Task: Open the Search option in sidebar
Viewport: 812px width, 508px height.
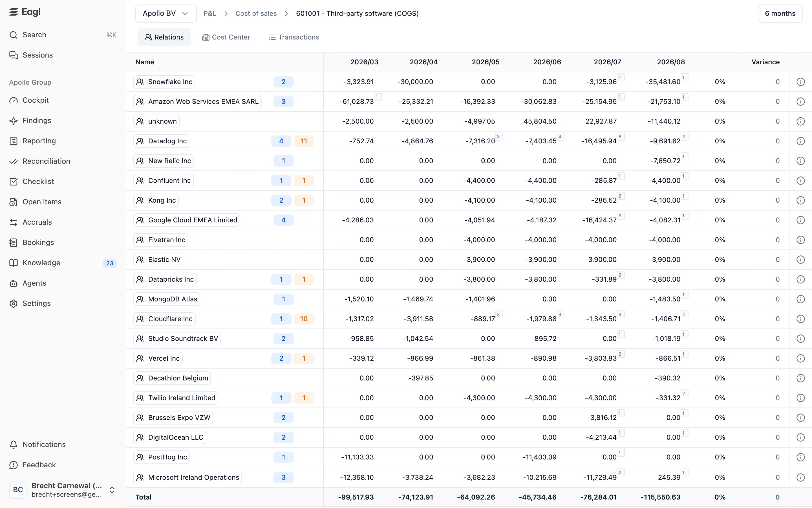Action: pyautogui.click(x=63, y=35)
